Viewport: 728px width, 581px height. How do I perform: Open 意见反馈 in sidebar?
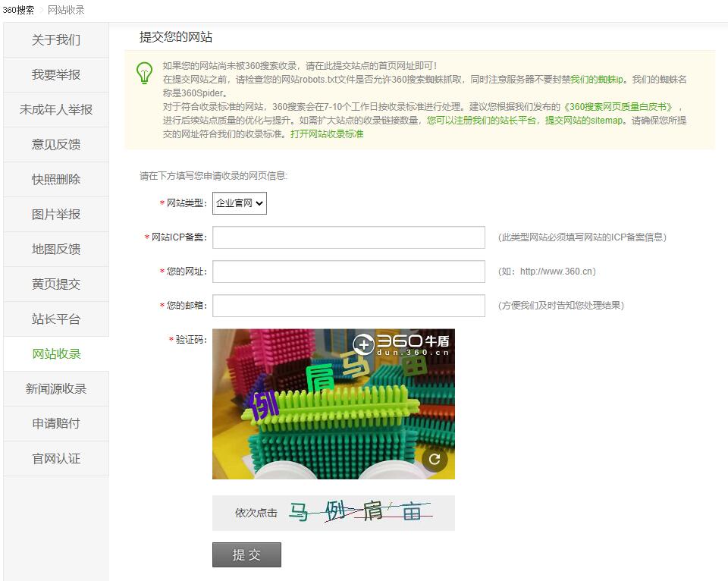[56, 144]
